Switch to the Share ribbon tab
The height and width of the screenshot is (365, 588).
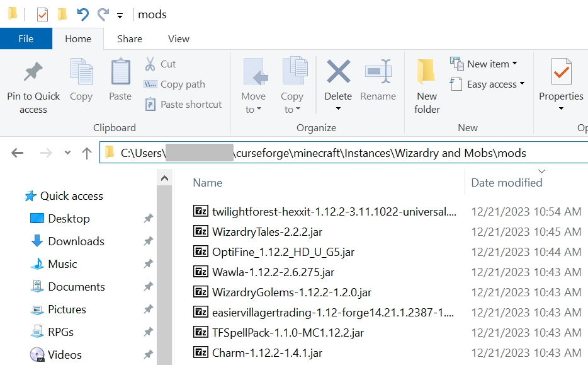pos(129,38)
